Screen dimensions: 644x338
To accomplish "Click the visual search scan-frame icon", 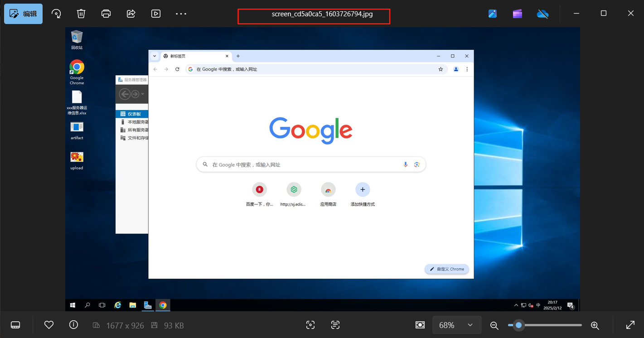I will tap(310, 325).
